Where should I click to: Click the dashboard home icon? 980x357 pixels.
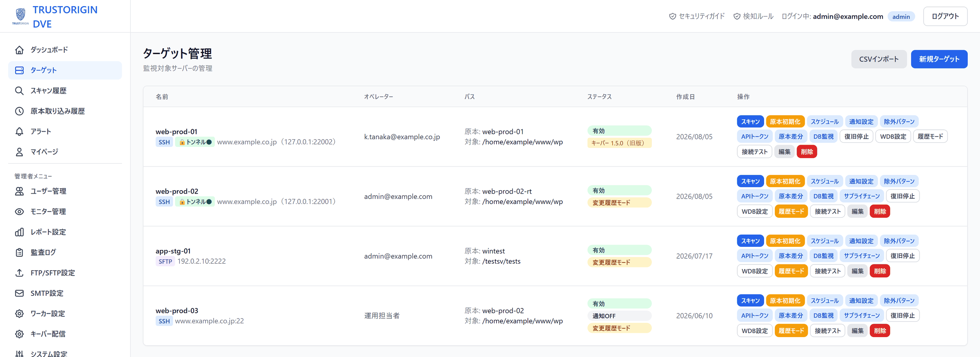pyautogui.click(x=20, y=50)
